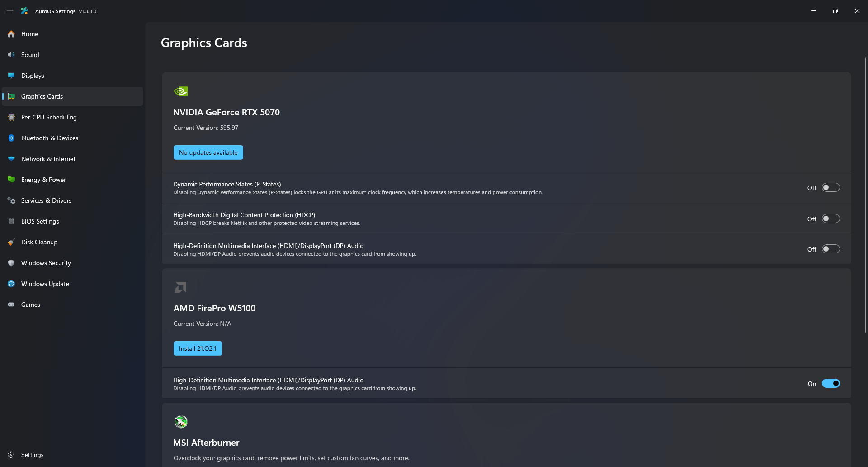Image resolution: width=868 pixels, height=467 pixels.
Task: Click the Graphics Cards sidebar icon
Action: (11, 96)
